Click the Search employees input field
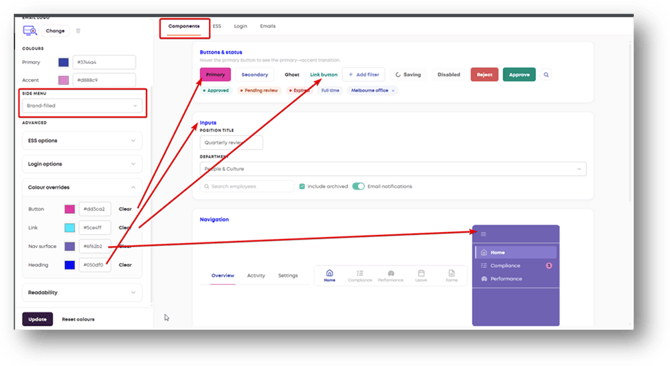 (x=247, y=186)
